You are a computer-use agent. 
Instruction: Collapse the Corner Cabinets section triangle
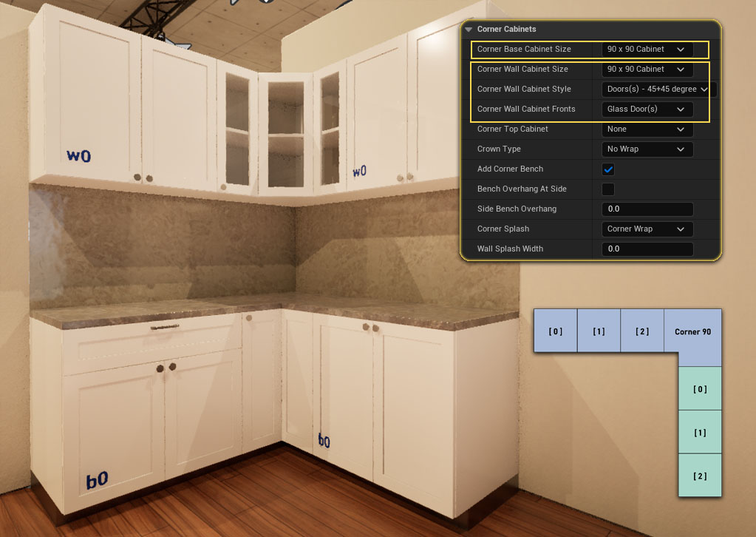(469, 30)
